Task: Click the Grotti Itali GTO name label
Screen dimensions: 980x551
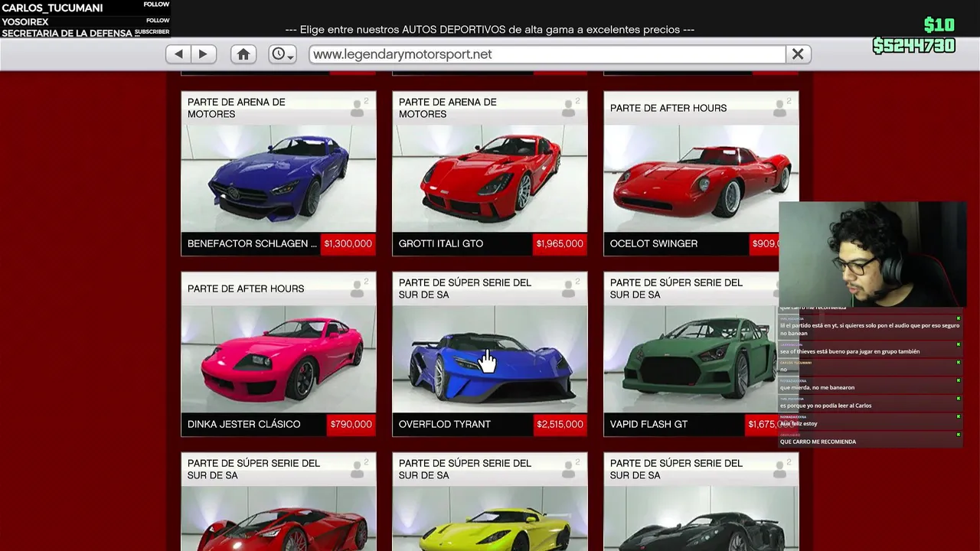Action: click(x=441, y=244)
